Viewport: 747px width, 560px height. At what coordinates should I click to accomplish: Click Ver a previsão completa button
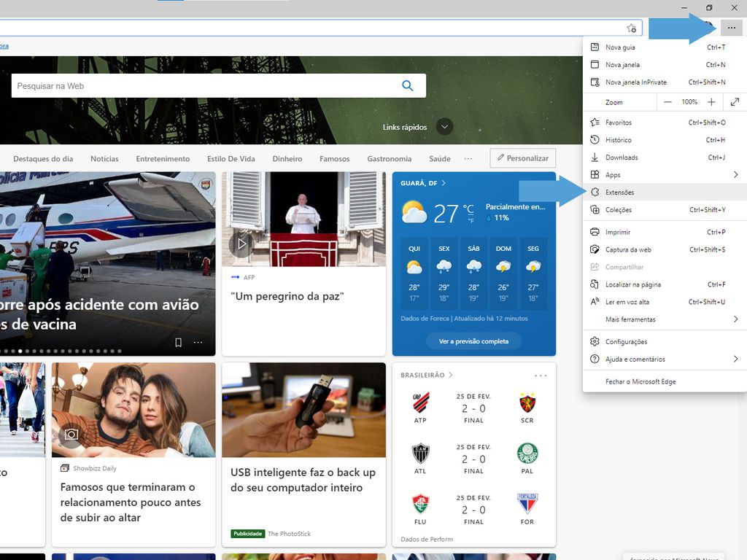473,341
